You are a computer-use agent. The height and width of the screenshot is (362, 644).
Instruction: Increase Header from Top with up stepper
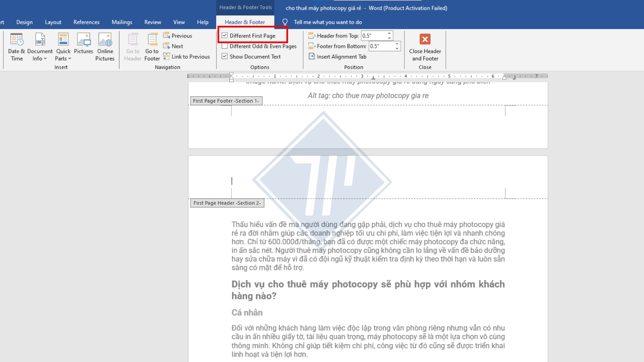pyautogui.click(x=389, y=34)
